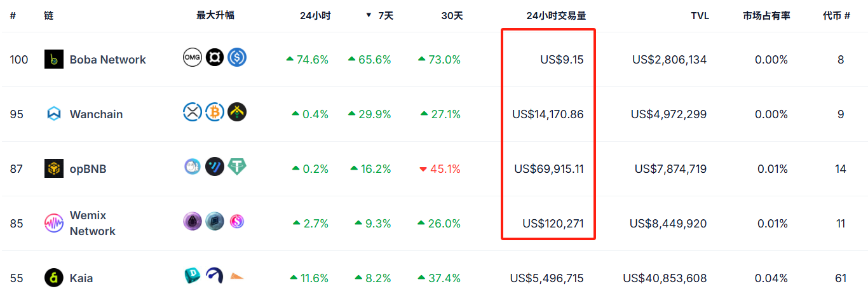
Task: Click the sort arrow beside the 7天 header
Action: (369, 15)
